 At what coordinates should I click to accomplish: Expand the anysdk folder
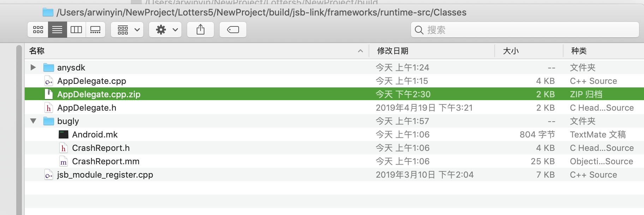(33, 67)
